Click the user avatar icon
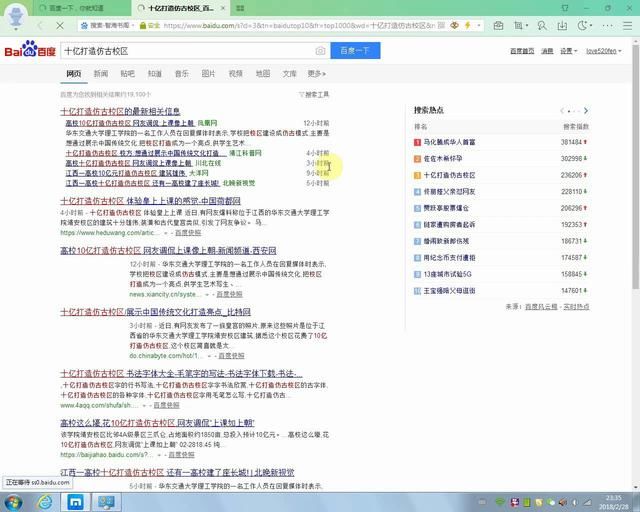 pyautogui.click(x=16, y=16)
